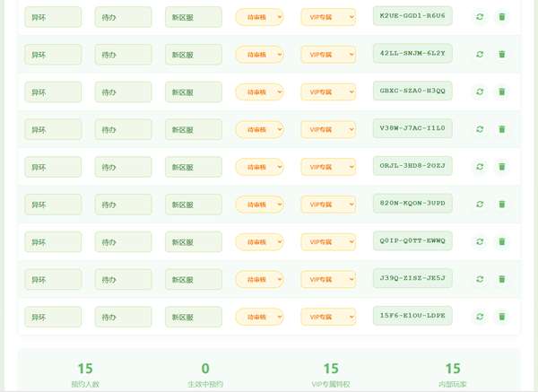Viewport: 538px width, 392px height.
Task: Edit the 新区服 field in the V38W row
Action: [194, 129]
